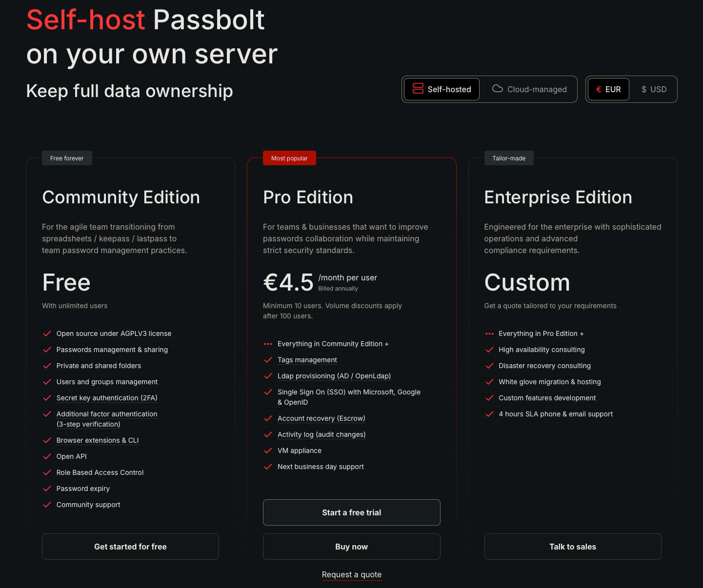This screenshot has width=703, height=588.
Task: Switch pricing to Cloud-managed
Action: coord(529,89)
